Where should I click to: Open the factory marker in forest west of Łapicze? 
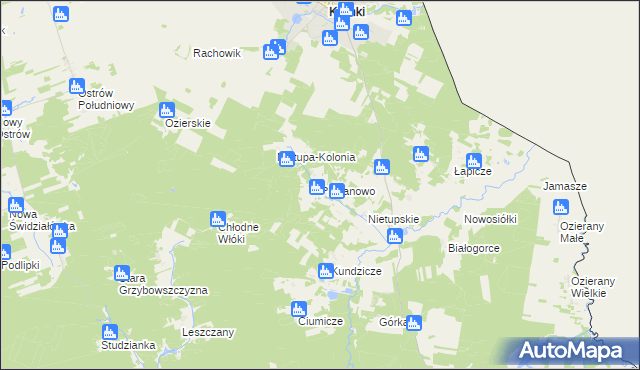[x=420, y=154]
